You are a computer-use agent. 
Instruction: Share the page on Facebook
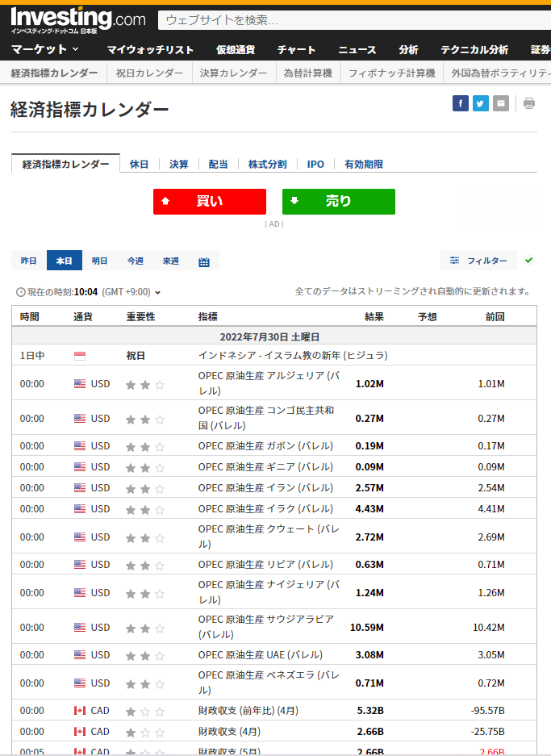(461, 103)
